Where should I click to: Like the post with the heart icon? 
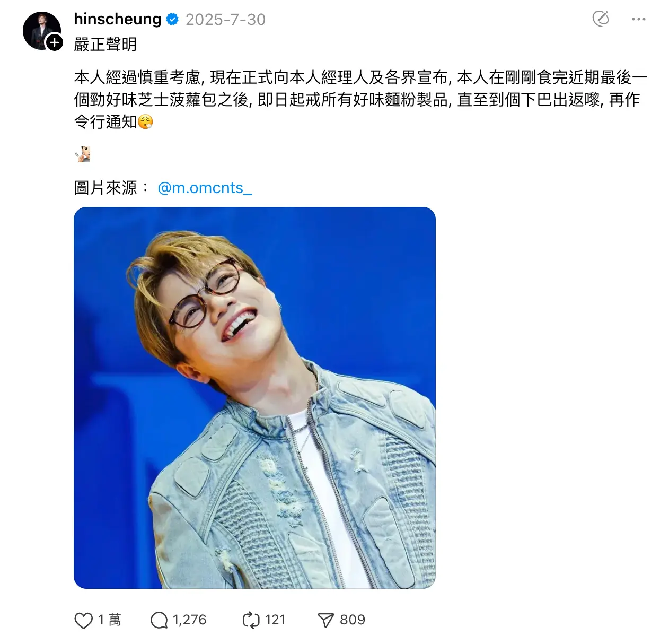pyautogui.click(x=83, y=620)
